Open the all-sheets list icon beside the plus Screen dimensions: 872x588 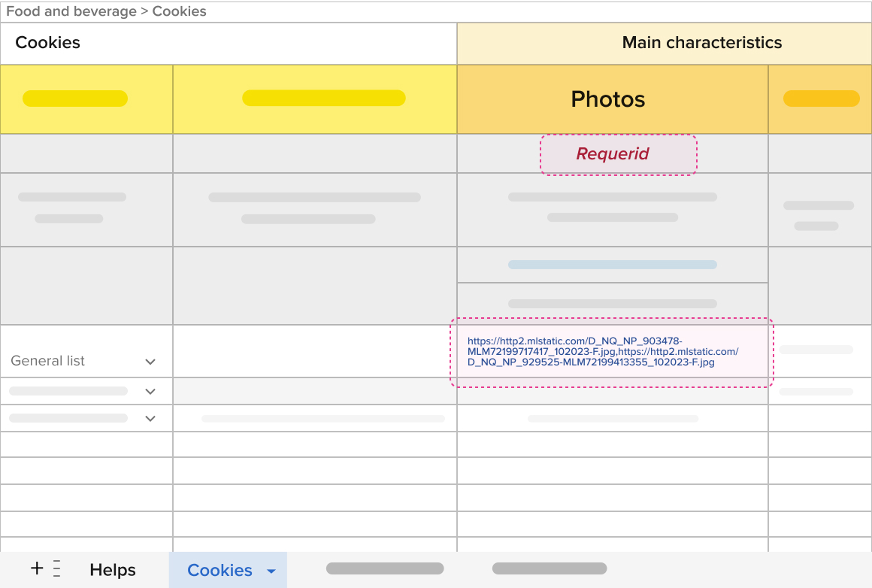(58, 569)
